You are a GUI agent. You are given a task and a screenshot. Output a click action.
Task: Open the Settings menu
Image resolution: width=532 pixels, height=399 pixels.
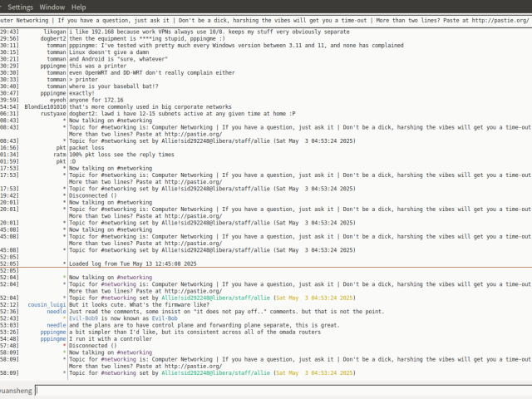point(20,7)
